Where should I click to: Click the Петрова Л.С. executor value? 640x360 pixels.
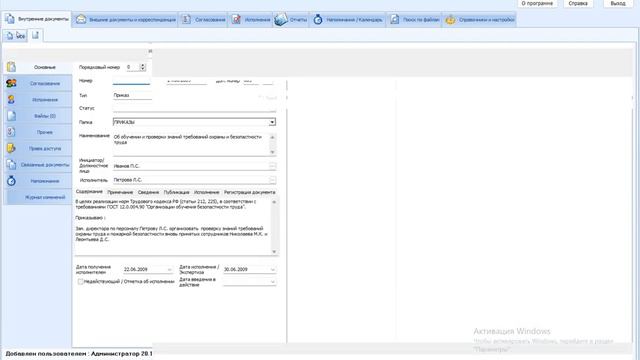tap(128, 180)
